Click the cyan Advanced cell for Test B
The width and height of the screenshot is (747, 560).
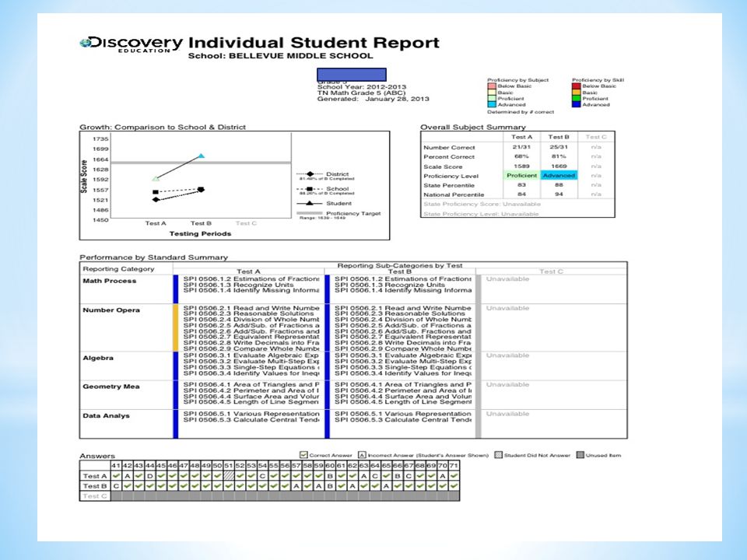click(559, 175)
